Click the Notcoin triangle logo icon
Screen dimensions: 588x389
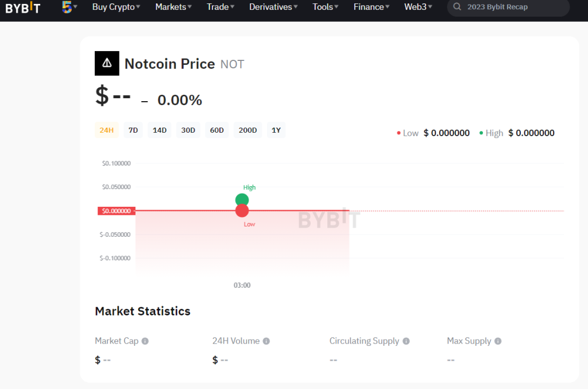[107, 63]
